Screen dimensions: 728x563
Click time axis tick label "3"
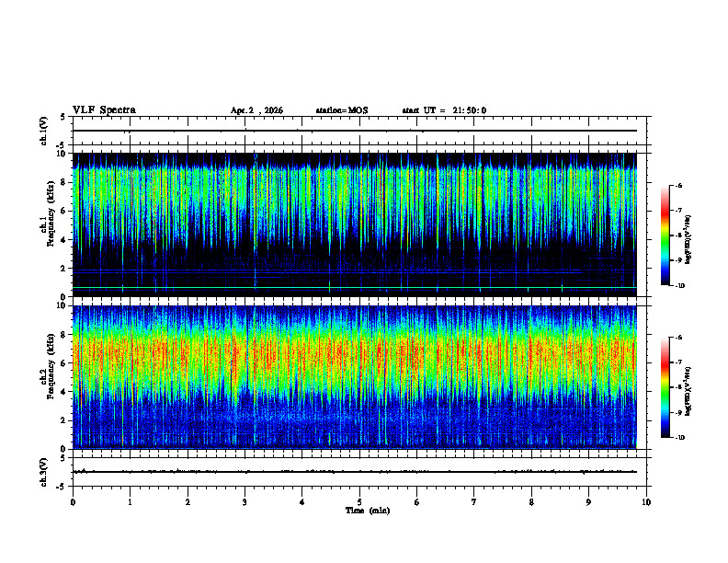tap(245, 502)
